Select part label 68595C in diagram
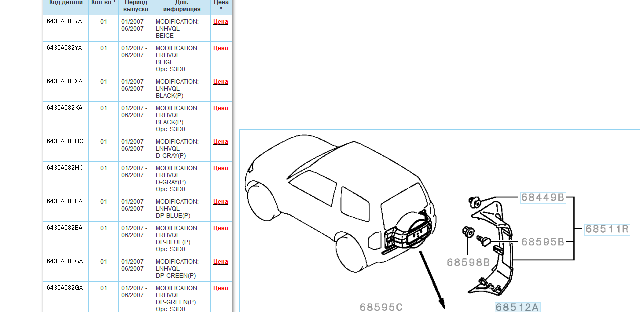Viewport: 644px width, 312px height. [381, 307]
